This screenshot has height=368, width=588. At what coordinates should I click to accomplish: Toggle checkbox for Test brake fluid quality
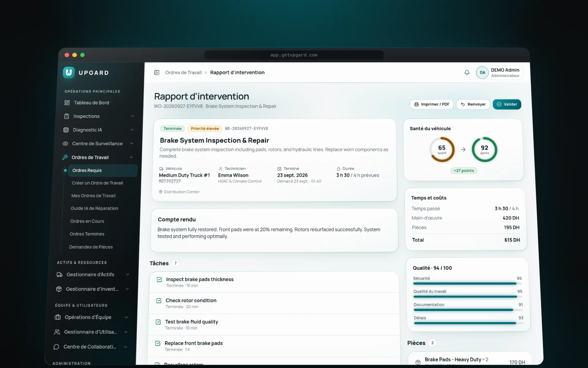158,322
